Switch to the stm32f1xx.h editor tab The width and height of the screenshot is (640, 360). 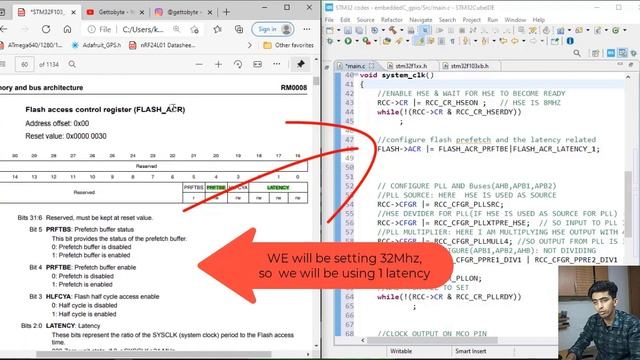(411, 66)
